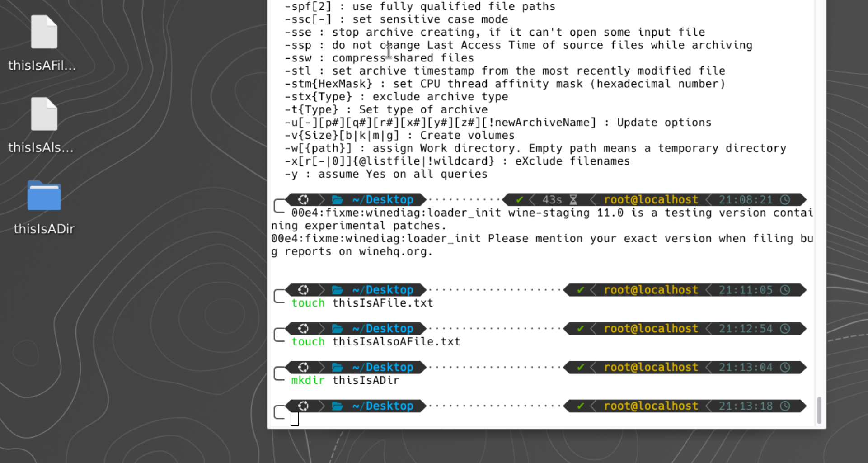Click the 'touch thisIsAFile.txt' command line

(362, 303)
